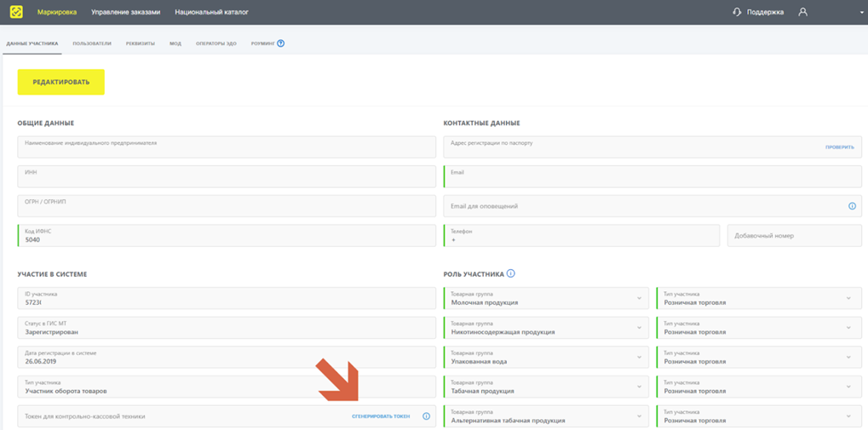The image size is (868, 430).
Task: Click the ОГРН / ОГРНИП field
Action: (227, 206)
